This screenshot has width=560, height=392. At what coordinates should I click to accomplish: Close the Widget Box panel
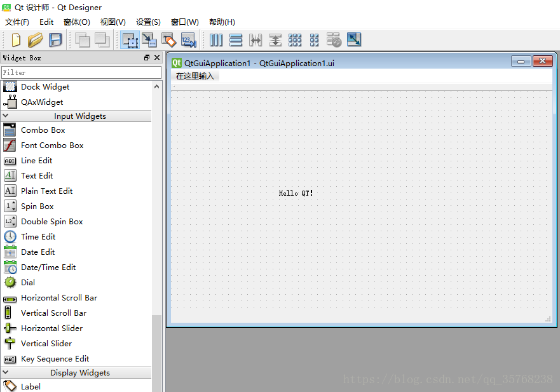pos(157,57)
